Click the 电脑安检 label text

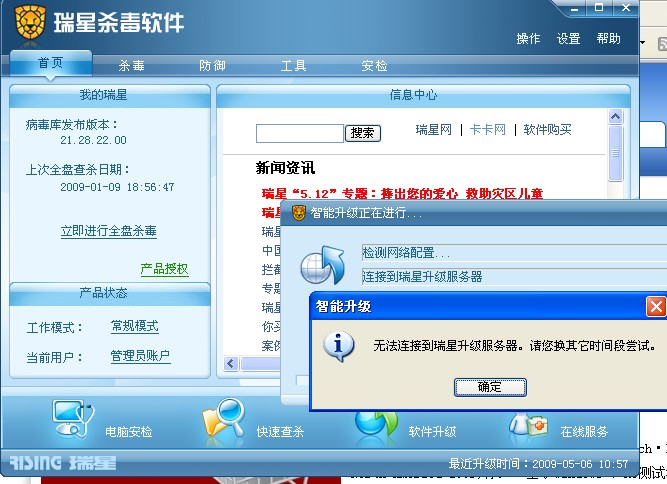pos(129,432)
